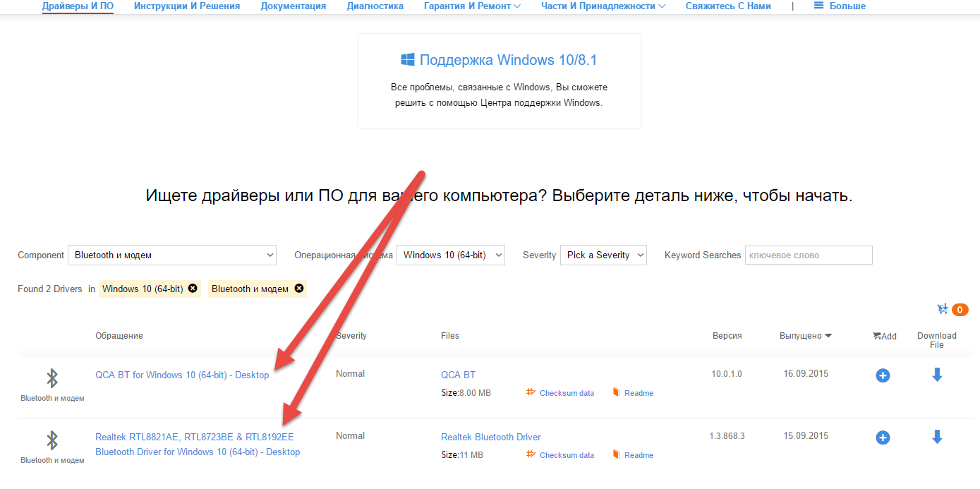
Task: Add Realtek Bluetooth Driver with plus icon
Action: [x=883, y=437]
